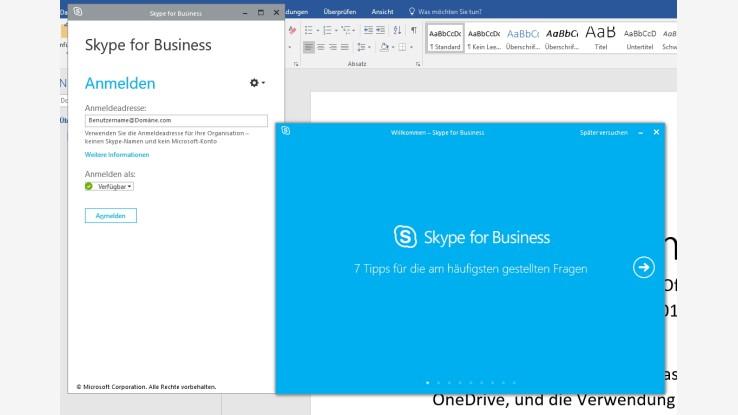Switch to the Ansicht ribbon tab
Image resolution: width=738 pixels, height=415 pixels.
(382, 11)
